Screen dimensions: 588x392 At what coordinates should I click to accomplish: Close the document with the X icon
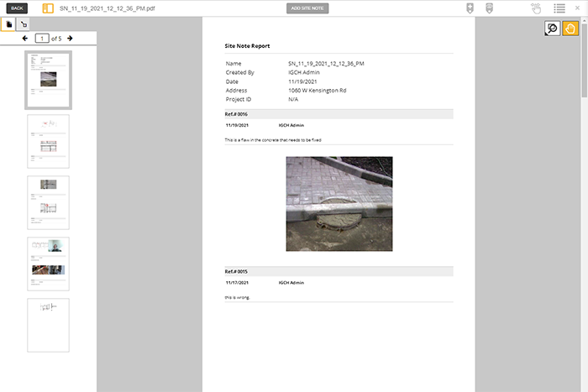[x=579, y=8]
